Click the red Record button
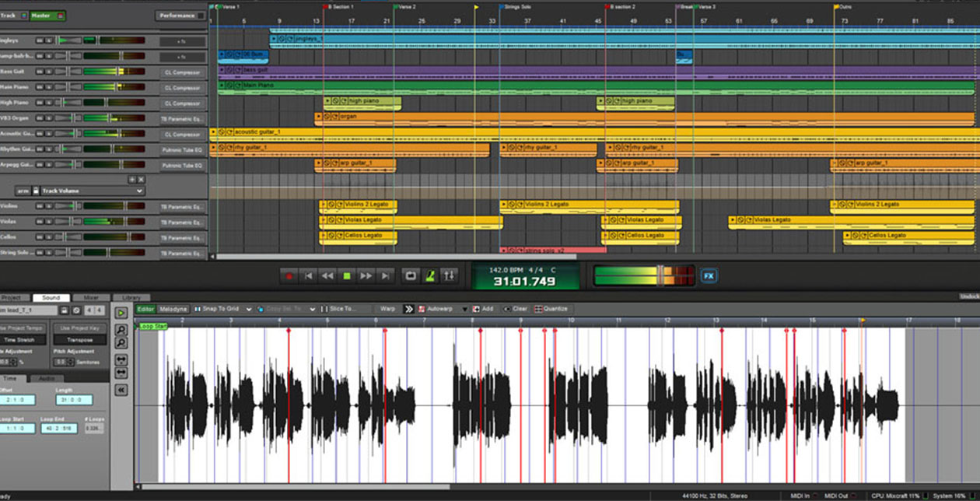The image size is (980, 501). (289, 275)
